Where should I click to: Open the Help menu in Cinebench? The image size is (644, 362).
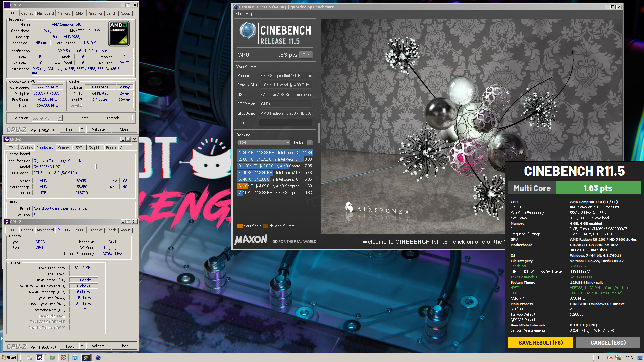click(x=249, y=14)
